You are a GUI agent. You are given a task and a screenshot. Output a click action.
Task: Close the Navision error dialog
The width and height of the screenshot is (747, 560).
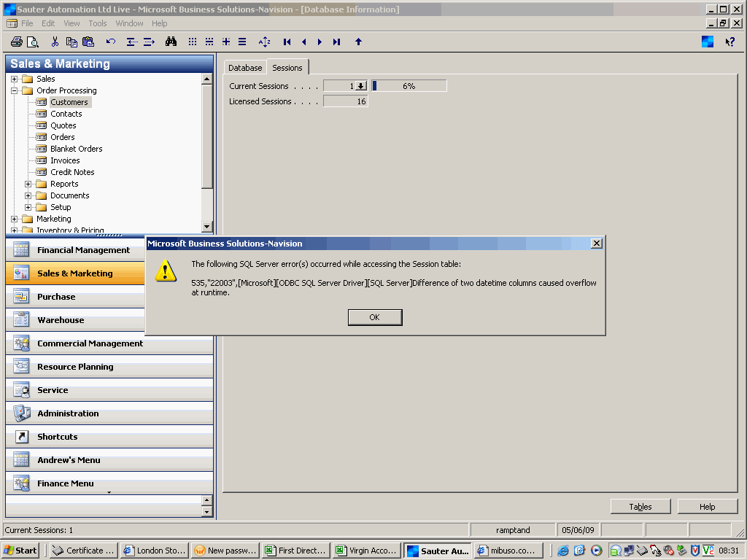[597, 244]
